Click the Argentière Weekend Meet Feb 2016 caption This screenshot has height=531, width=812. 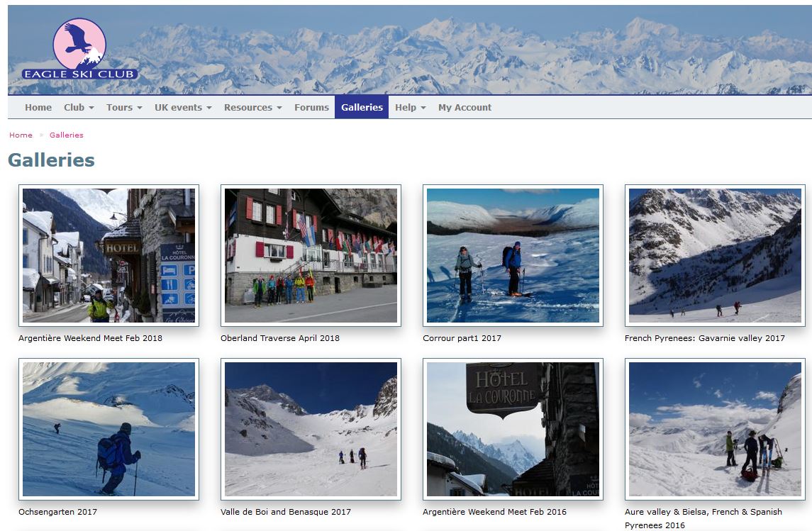pyautogui.click(x=494, y=512)
